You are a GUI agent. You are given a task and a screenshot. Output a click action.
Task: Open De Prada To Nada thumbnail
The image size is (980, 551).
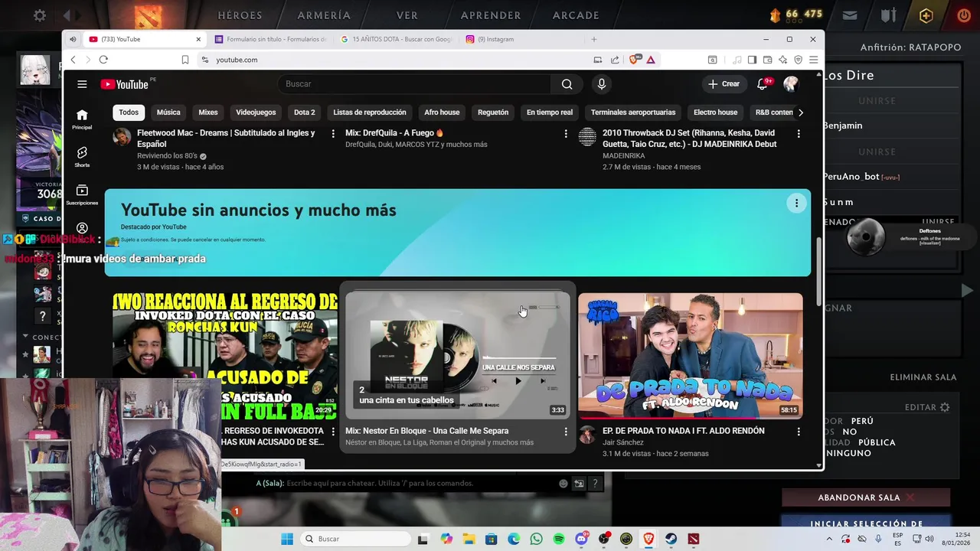[691, 356]
